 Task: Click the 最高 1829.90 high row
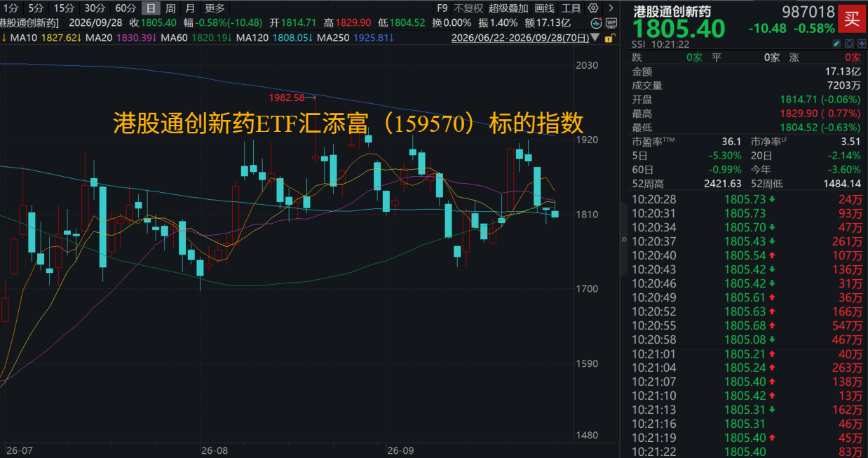(747, 114)
